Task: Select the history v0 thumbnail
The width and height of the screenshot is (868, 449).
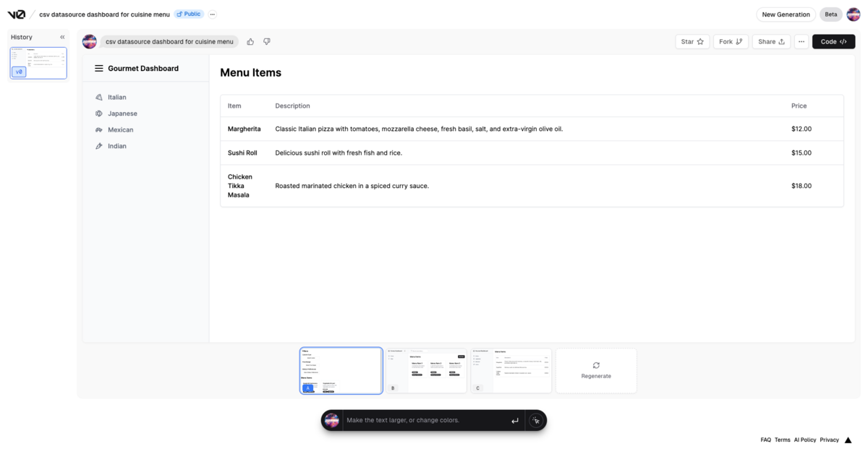Action: click(x=38, y=63)
